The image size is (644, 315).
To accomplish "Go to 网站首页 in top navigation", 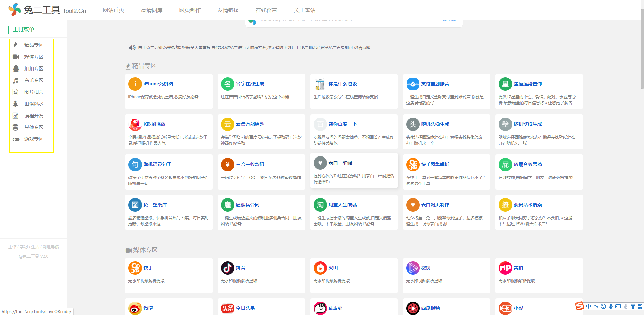I will [x=113, y=10].
